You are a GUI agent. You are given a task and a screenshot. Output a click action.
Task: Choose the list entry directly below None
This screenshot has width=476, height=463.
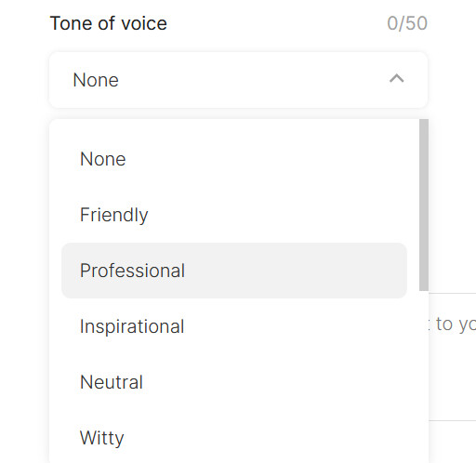234,215
